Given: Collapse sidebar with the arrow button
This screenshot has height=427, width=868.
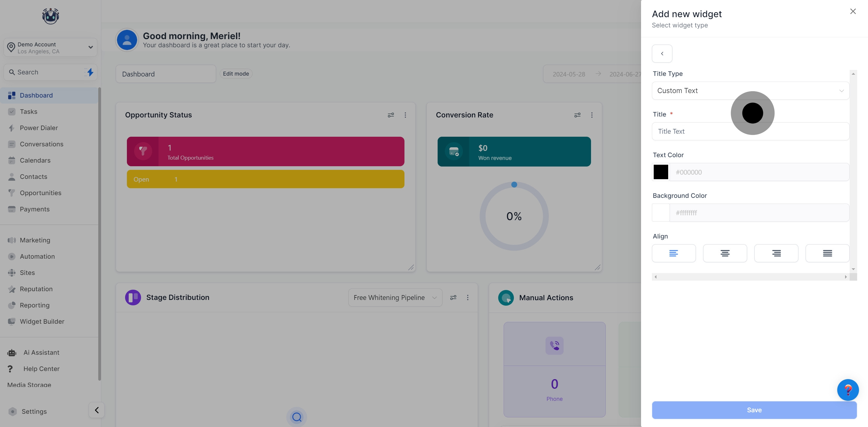Looking at the screenshot, I should tap(97, 410).
